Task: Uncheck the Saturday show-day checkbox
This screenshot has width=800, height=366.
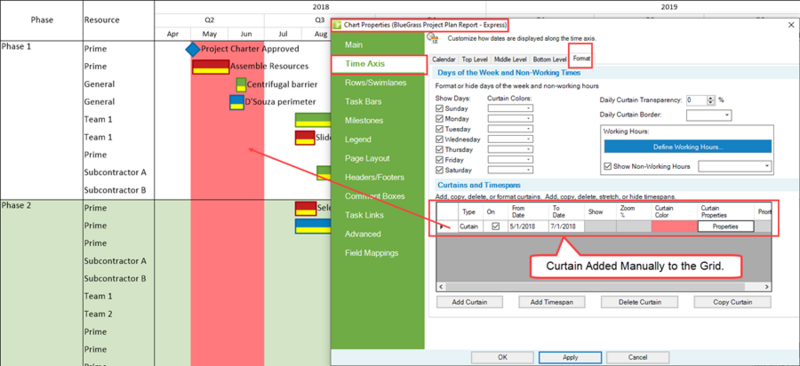Action: tap(440, 170)
